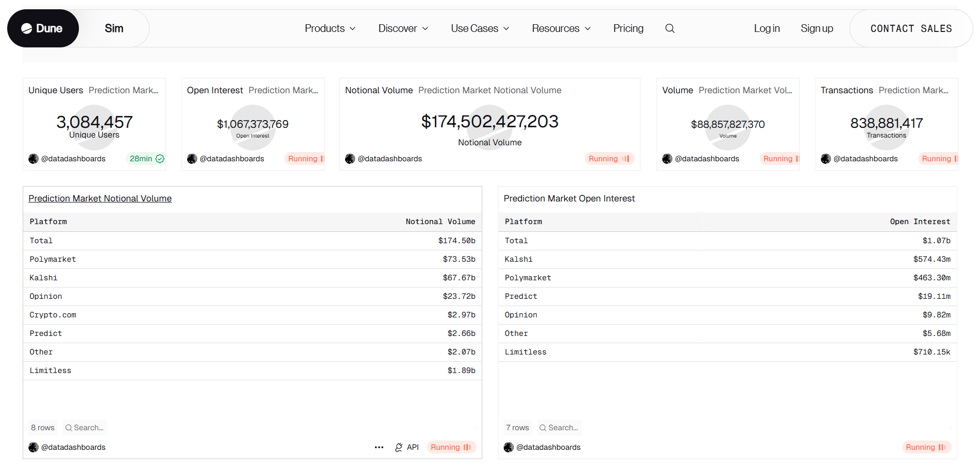The width and height of the screenshot is (980, 473).
Task: Click the Notional Volume card title
Action: (x=379, y=90)
